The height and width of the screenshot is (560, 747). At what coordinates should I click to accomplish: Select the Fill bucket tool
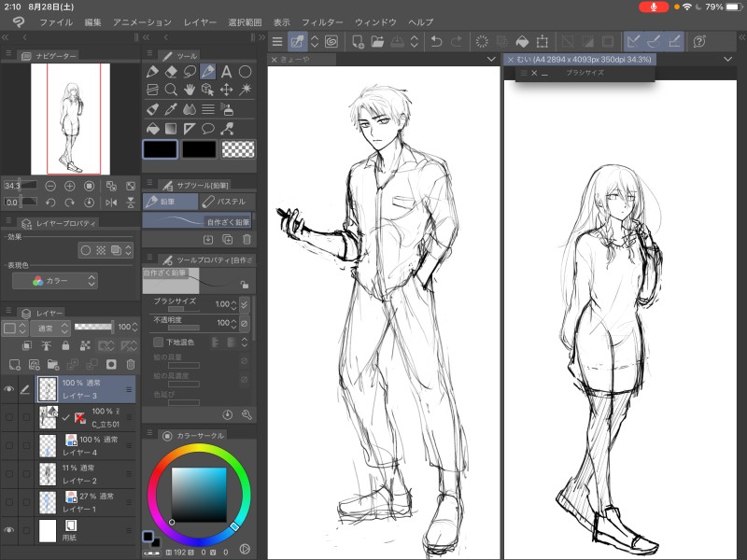pos(152,129)
